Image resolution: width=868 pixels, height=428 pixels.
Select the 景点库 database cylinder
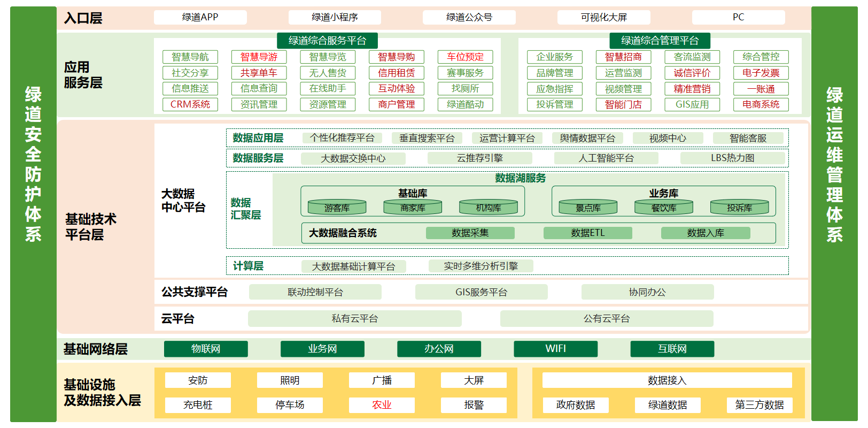click(x=588, y=207)
